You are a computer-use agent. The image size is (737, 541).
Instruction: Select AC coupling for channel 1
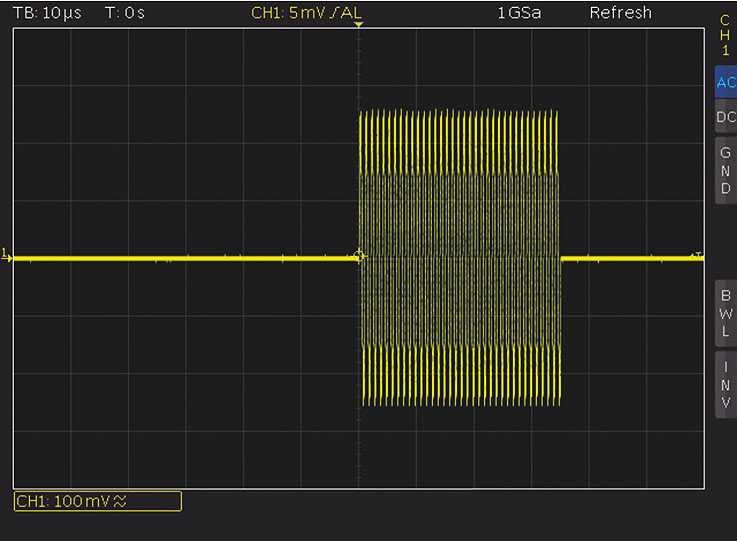725,83
